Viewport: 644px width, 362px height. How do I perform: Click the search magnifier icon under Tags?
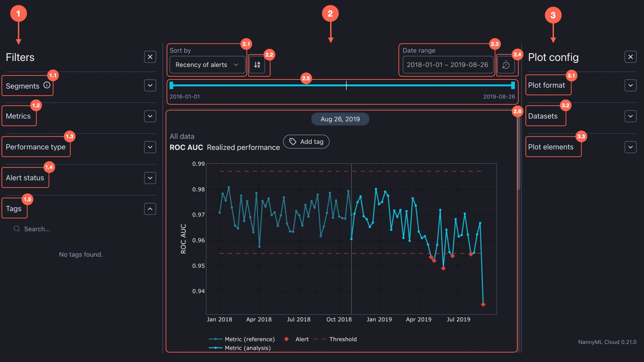(17, 229)
